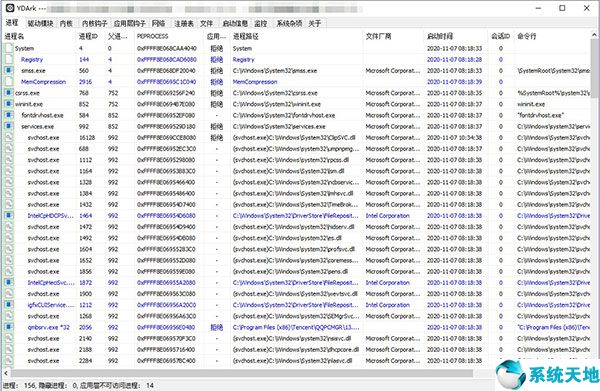Click the csrss.exe process icon
This screenshot has height=391, width=600.
pos(9,93)
